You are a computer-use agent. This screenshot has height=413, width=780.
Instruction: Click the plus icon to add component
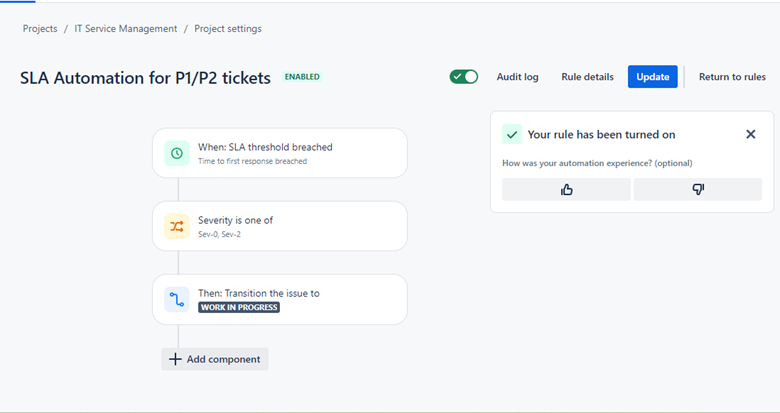(175, 359)
